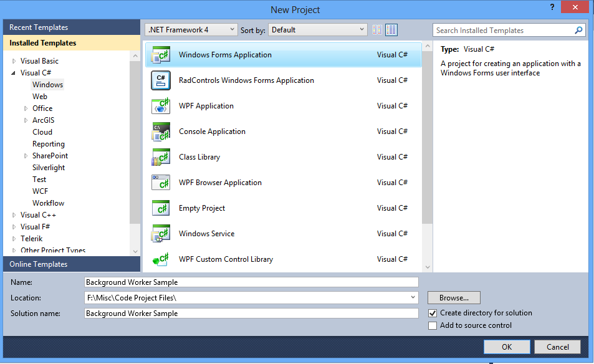Image resolution: width=594 pixels, height=364 pixels.
Task: Select Windows under Visual C#
Action: [47, 85]
